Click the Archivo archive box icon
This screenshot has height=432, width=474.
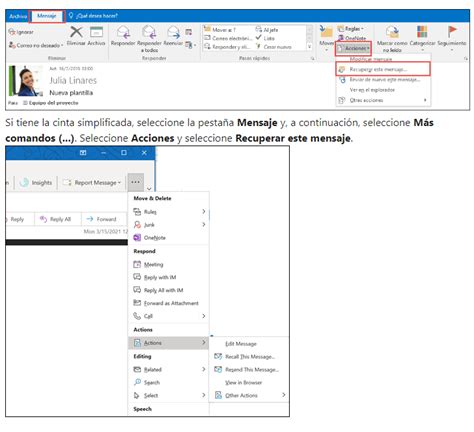tap(96, 32)
